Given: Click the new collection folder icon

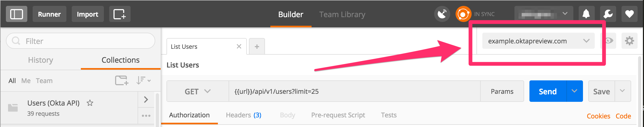Looking at the screenshot, I should tap(122, 80).
